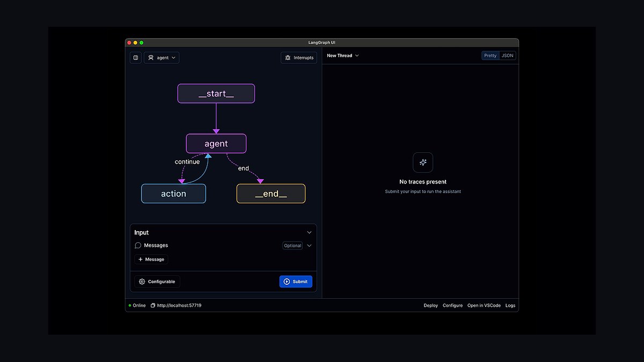Add a new Message
Image resolution: width=644 pixels, height=362 pixels.
(x=151, y=259)
